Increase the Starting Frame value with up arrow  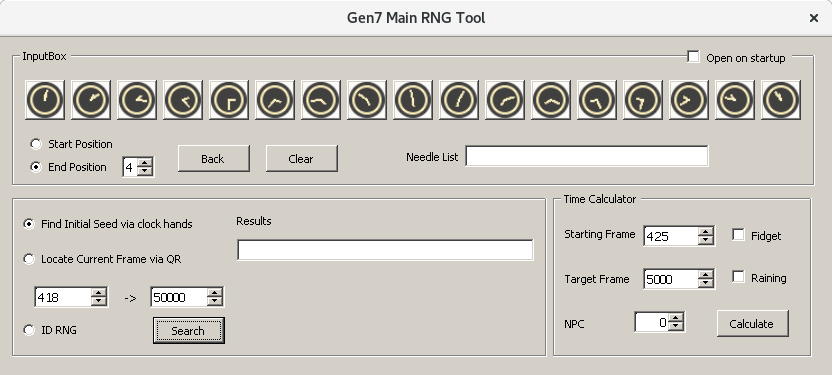coord(705,231)
